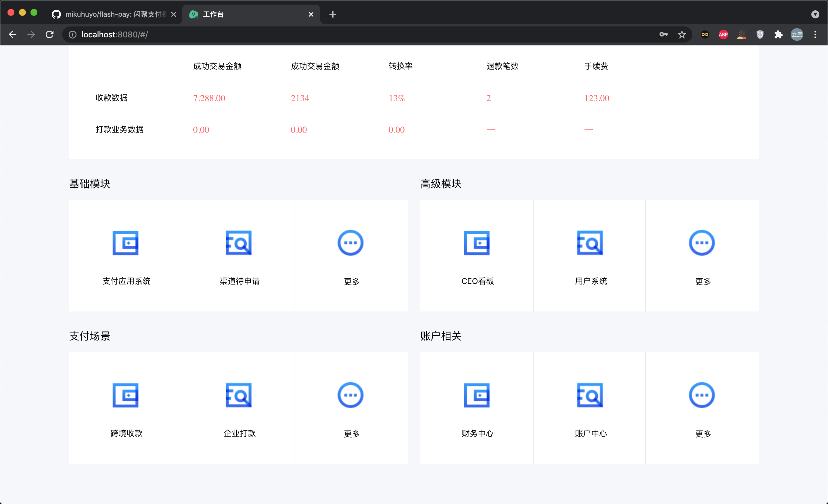The height and width of the screenshot is (504, 828).
Task: Open the 支付应用系统 module icon
Action: tap(125, 243)
